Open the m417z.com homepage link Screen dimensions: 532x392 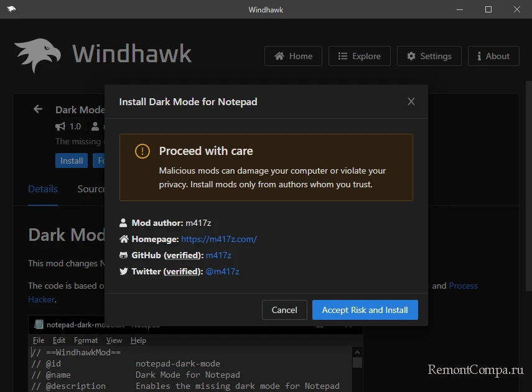[x=218, y=239]
